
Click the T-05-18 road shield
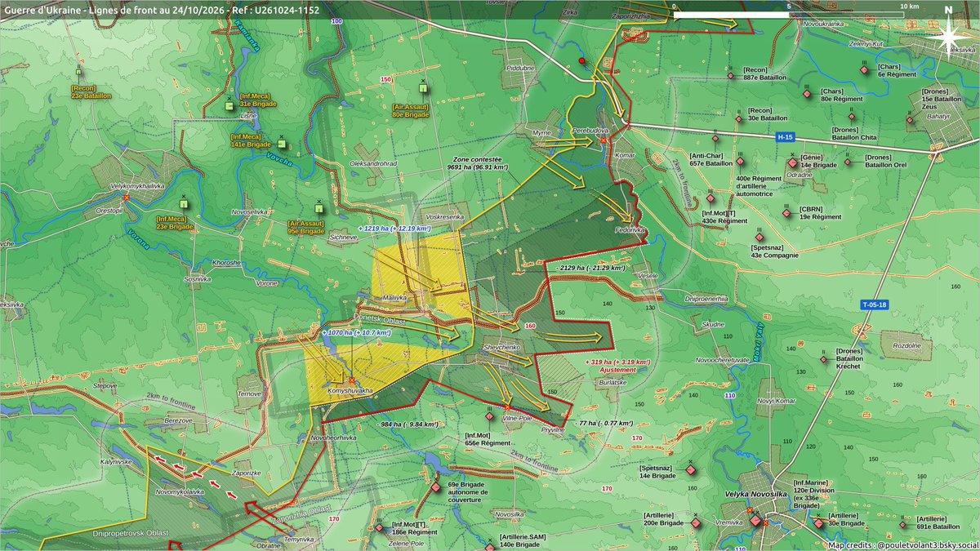click(x=875, y=304)
